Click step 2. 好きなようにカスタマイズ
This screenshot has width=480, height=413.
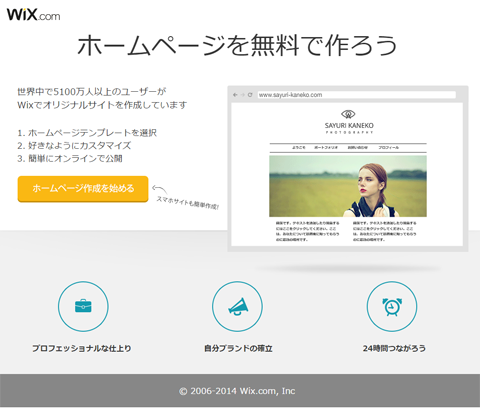[74, 146]
